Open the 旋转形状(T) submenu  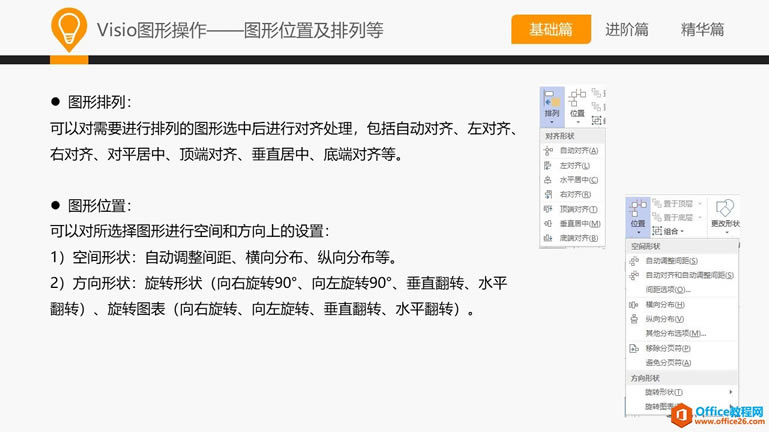[682, 392]
